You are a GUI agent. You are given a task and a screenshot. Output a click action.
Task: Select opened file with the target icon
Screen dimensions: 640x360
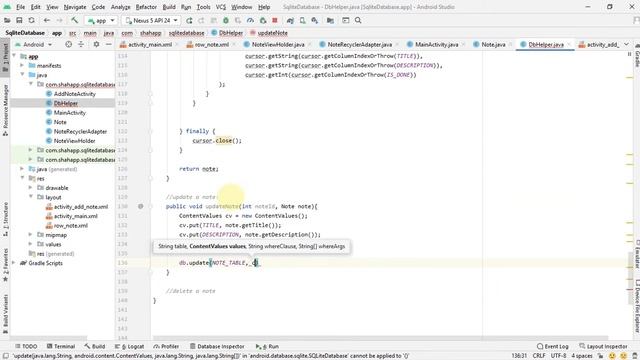coord(69,44)
